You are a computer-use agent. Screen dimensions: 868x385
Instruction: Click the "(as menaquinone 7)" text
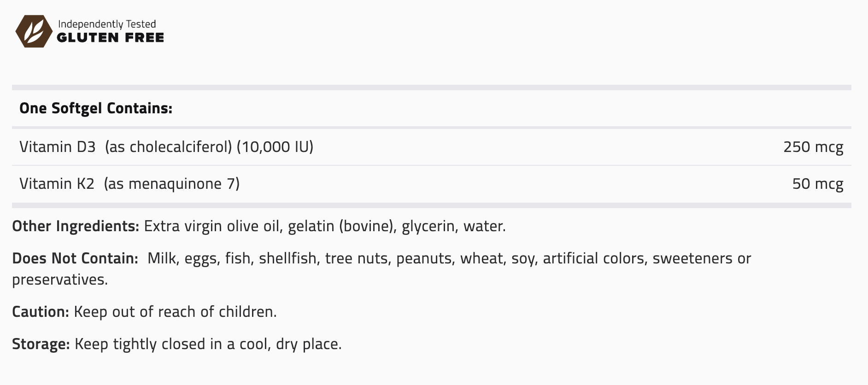tap(171, 184)
